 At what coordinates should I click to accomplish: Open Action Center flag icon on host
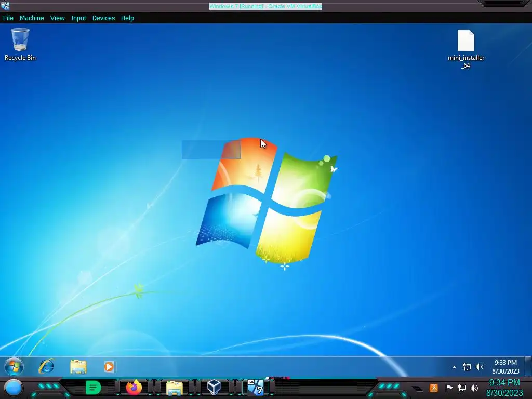449,388
